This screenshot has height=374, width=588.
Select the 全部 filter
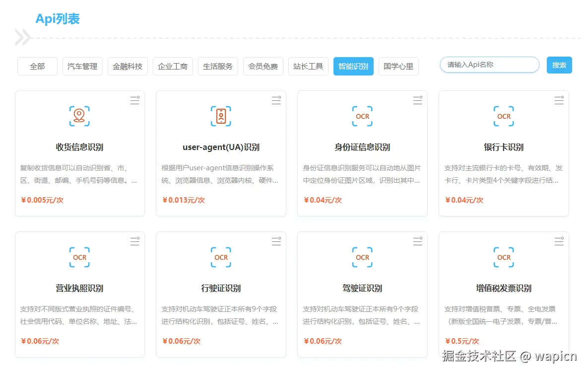click(37, 66)
